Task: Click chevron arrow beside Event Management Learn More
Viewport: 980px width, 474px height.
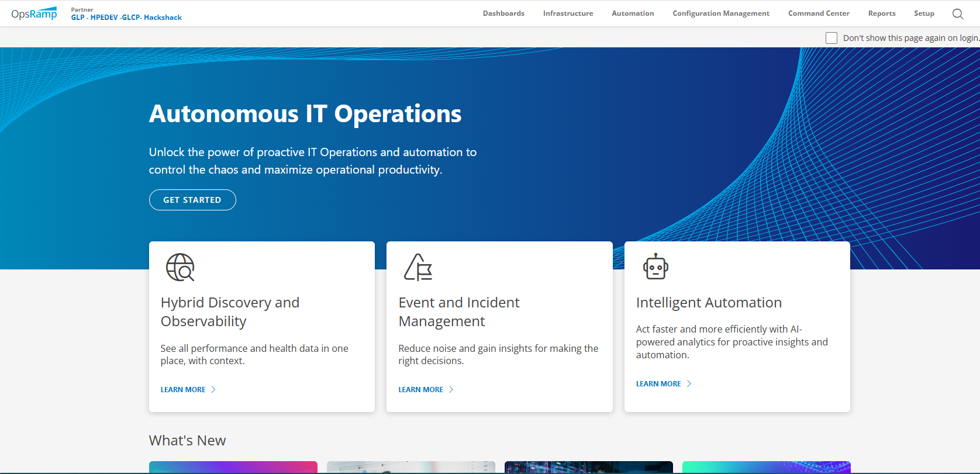Action: click(x=451, y=389)
